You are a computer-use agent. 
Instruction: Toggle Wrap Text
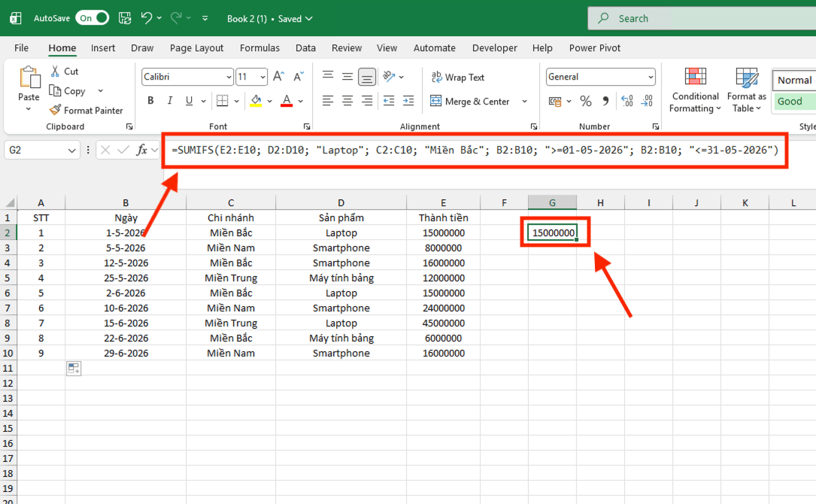pos(458,77)
